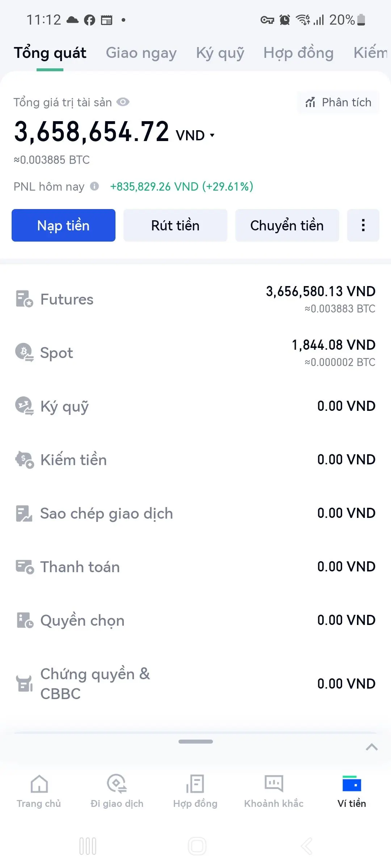Screen dimensions: 391x868
Task: Switch to the Hợp đồng top tab
Action: click(298, 53)
